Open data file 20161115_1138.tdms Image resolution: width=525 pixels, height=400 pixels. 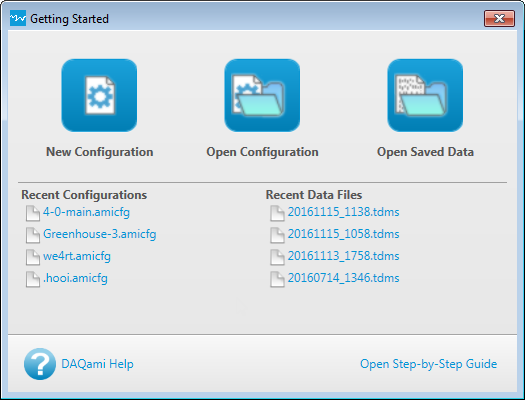tap(344, 212)
